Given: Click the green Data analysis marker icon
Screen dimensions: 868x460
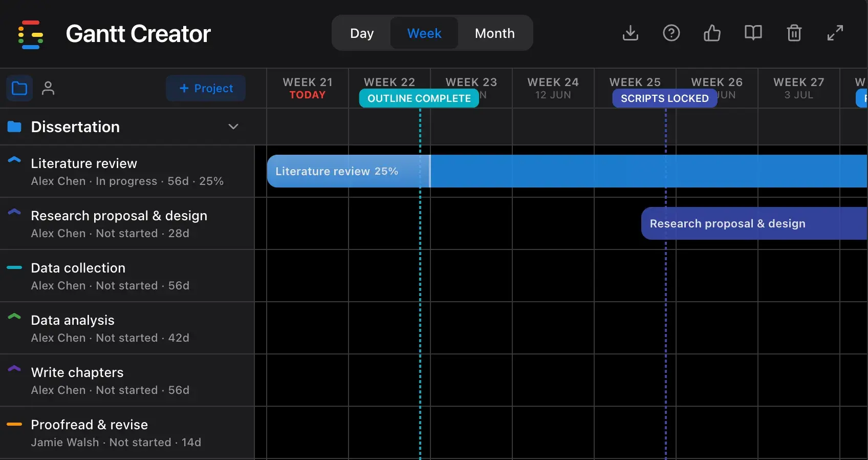Looking at the screenshot, I should pos(14,317).
